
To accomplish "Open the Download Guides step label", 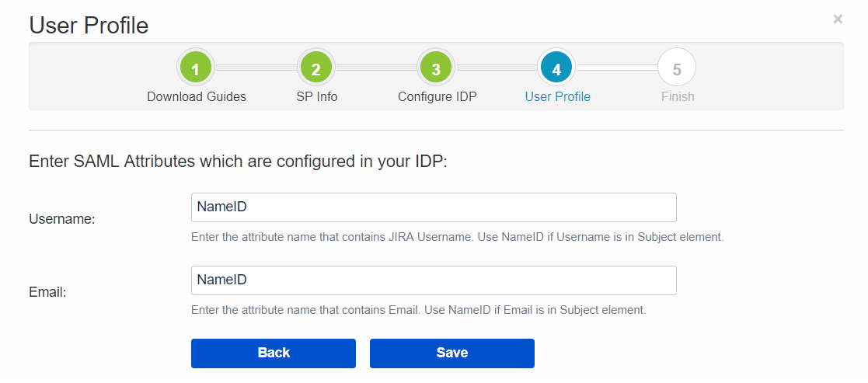I will point(197,97).
